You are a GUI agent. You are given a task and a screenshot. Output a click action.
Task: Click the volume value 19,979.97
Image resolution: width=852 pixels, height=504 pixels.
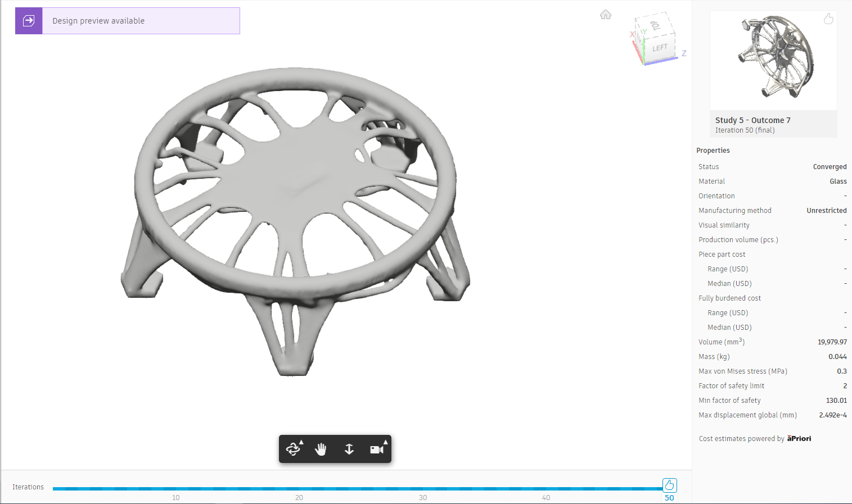[832, 342]
